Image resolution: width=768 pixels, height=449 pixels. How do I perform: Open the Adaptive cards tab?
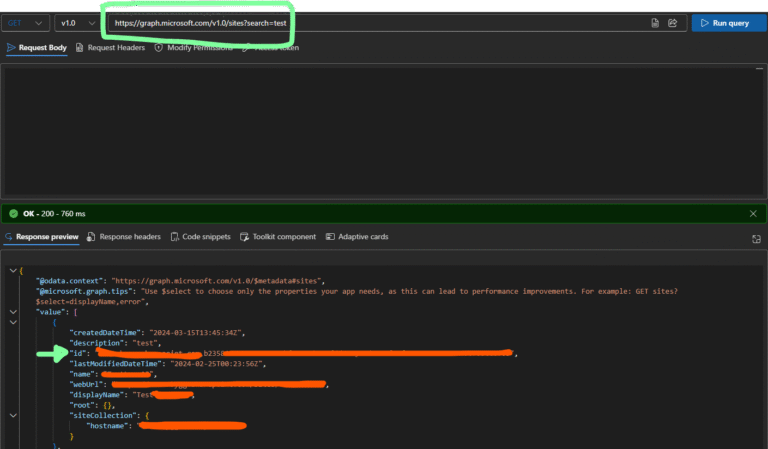coord(357,237)
